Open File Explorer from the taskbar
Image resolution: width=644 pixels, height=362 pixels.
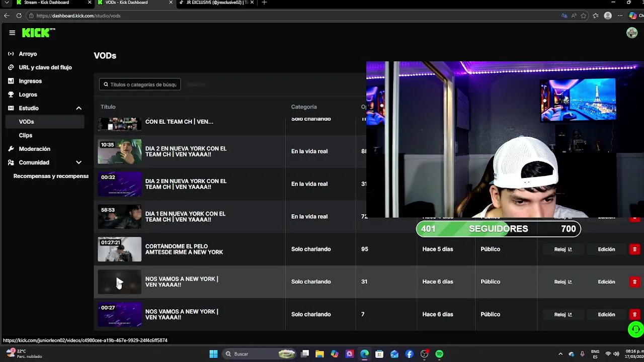pos(319,354)
